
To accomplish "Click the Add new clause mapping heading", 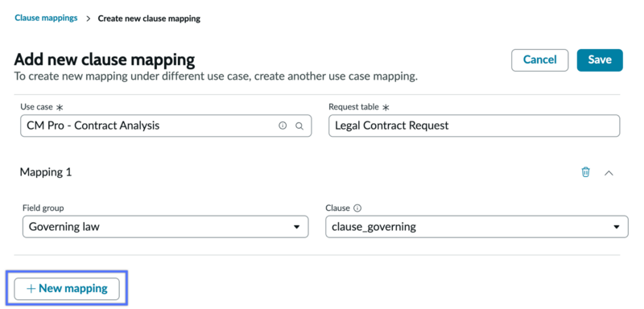I will pos(105,60).
